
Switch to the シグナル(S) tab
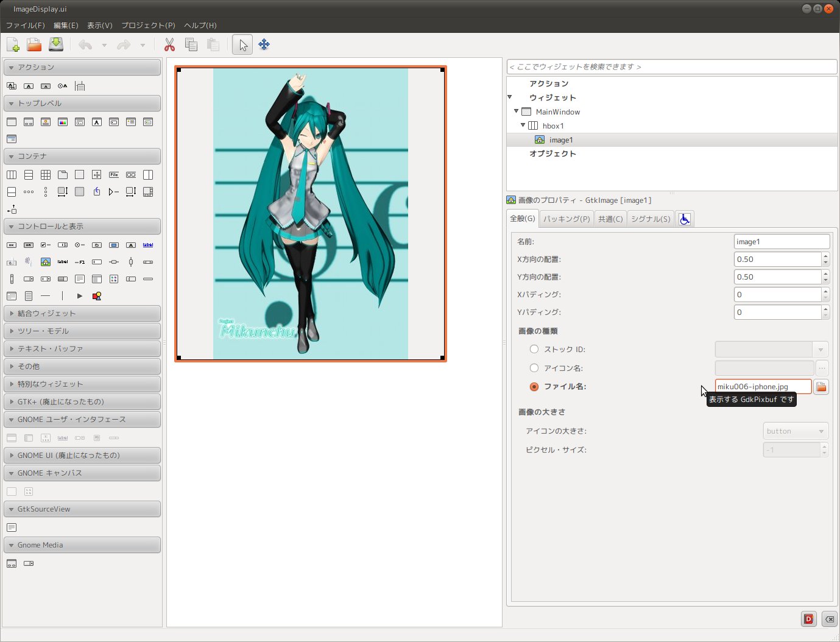coord(651,219)
